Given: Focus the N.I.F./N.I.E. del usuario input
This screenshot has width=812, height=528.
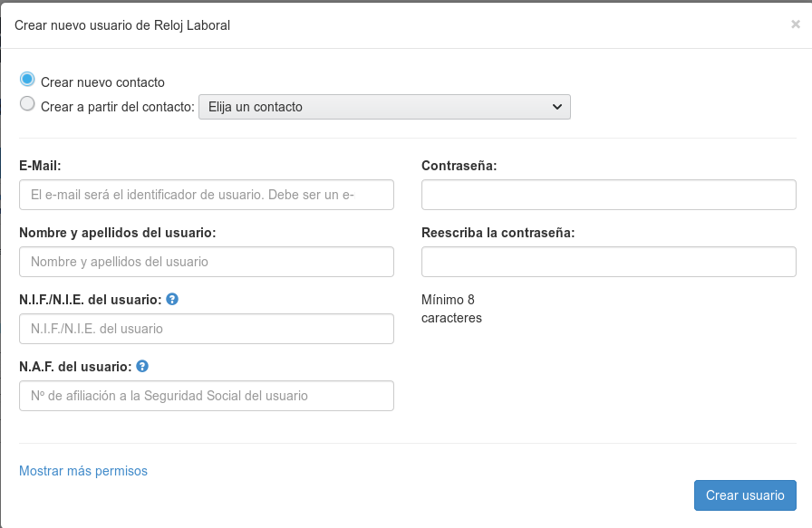Looking at the screenshot, I should (207, 329).
